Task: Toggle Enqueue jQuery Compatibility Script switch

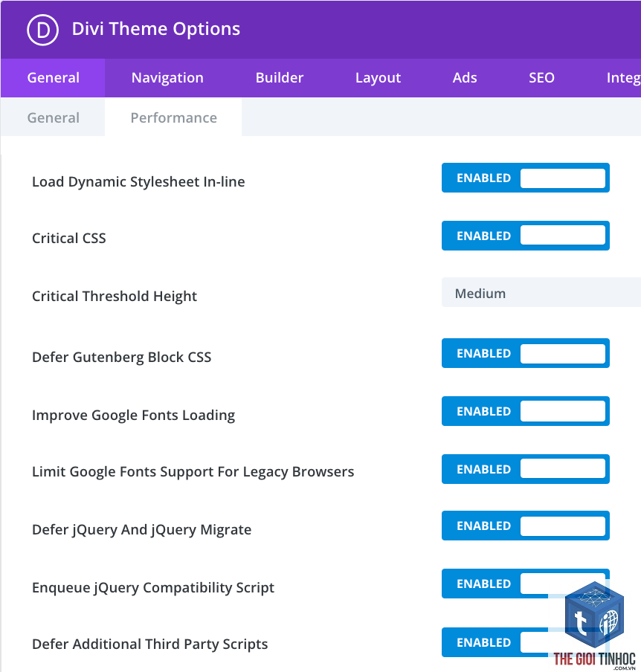Action: pos(525,584)
